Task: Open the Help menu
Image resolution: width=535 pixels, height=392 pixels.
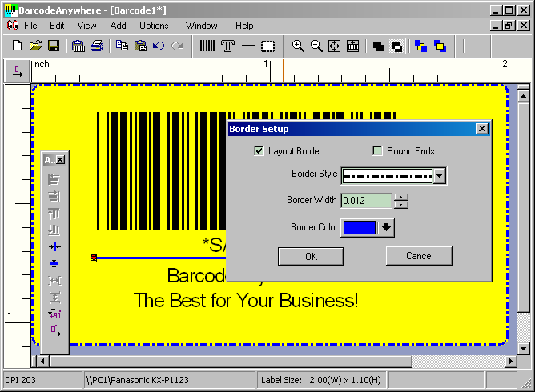Action: point(244,26)
